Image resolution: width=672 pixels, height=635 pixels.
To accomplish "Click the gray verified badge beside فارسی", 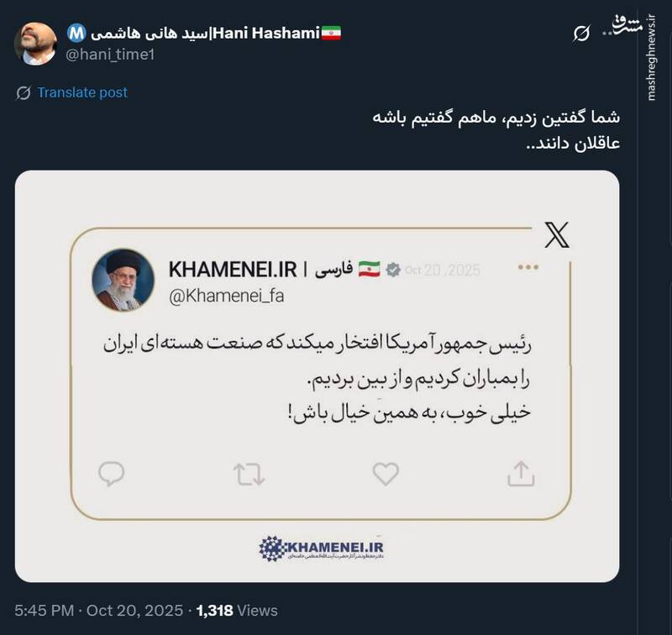I will pyautogui.click(x=393, y=270).
